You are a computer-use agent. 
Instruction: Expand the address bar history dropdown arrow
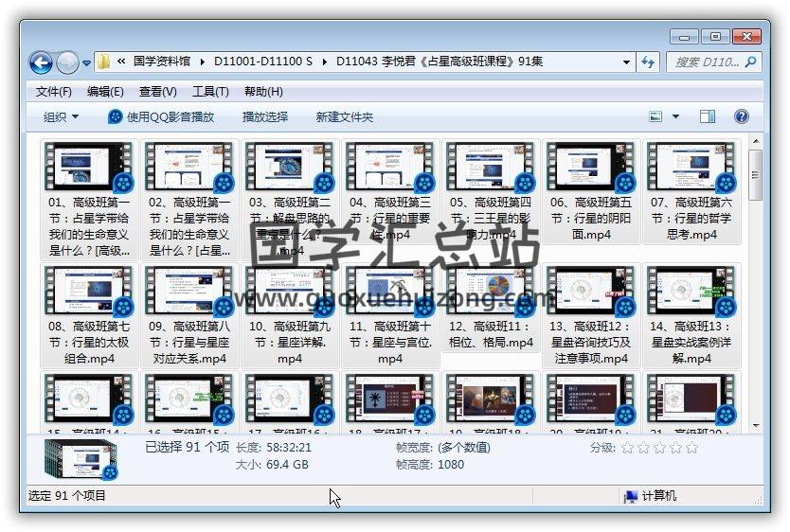click(x=627, y=62)
